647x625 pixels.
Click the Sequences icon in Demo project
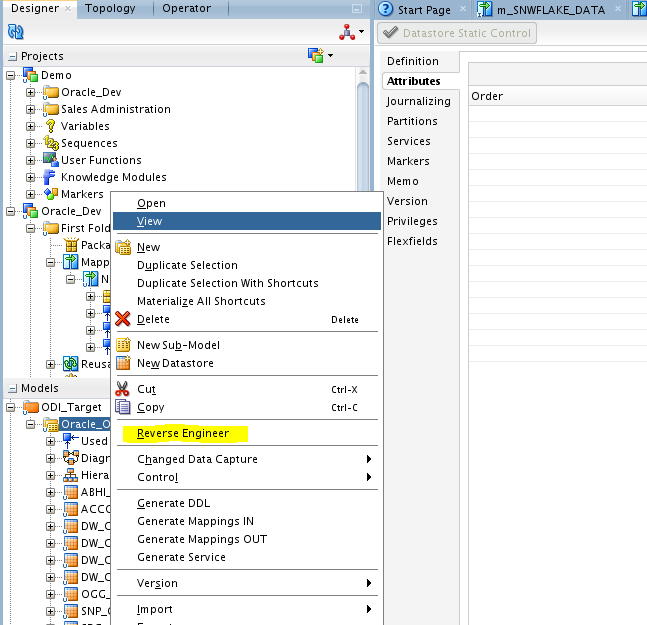coord(51,143)
